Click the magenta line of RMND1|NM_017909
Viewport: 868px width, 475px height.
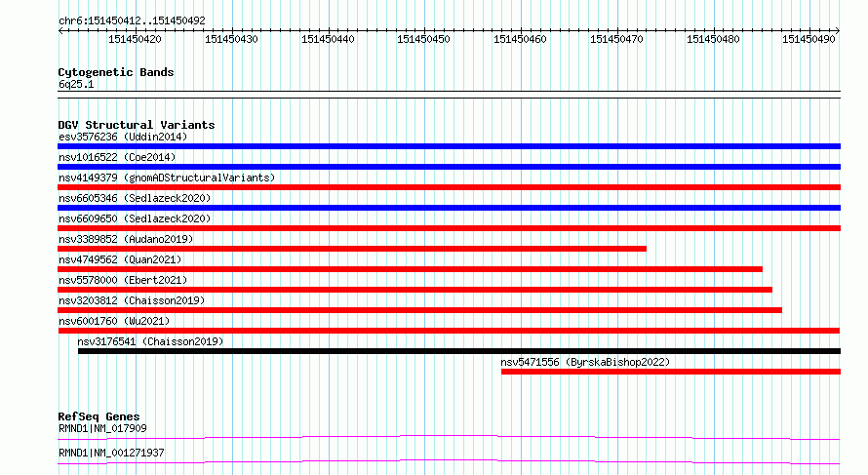(449, 438)
